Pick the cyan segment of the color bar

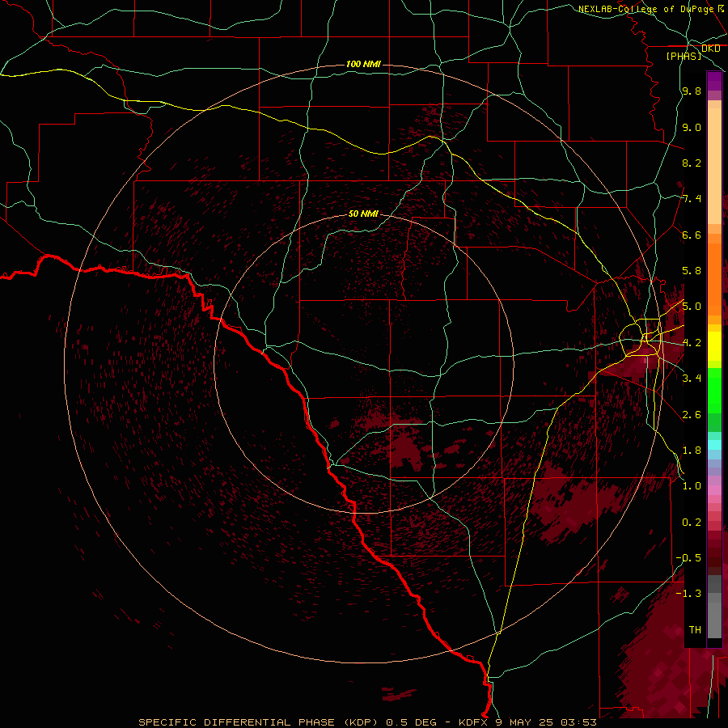[x=714, y=445]
